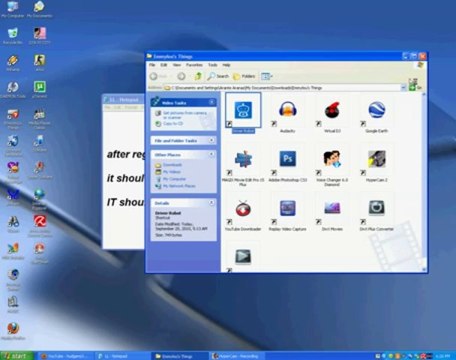
Task: Open Search in the Explorer toolbar
Action: pos(218,76)
